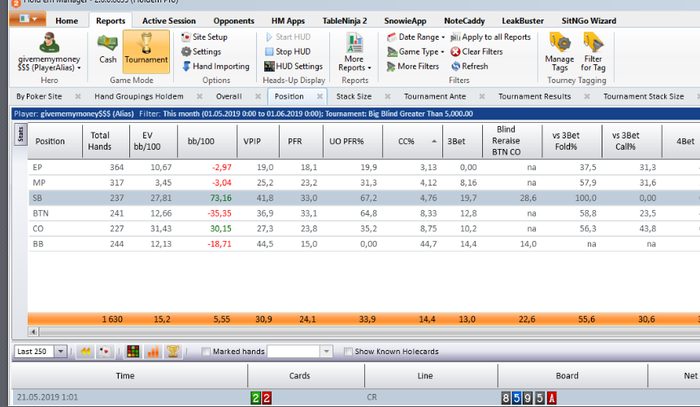This screenshot has height=407, width=700.
Task: Sort by vs 3Bet Fold% column
Action: tap(572, 141)
